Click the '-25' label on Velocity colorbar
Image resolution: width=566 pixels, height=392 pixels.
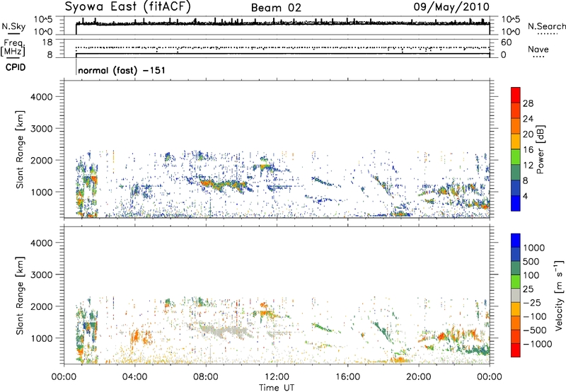click(x=532, y=303)
